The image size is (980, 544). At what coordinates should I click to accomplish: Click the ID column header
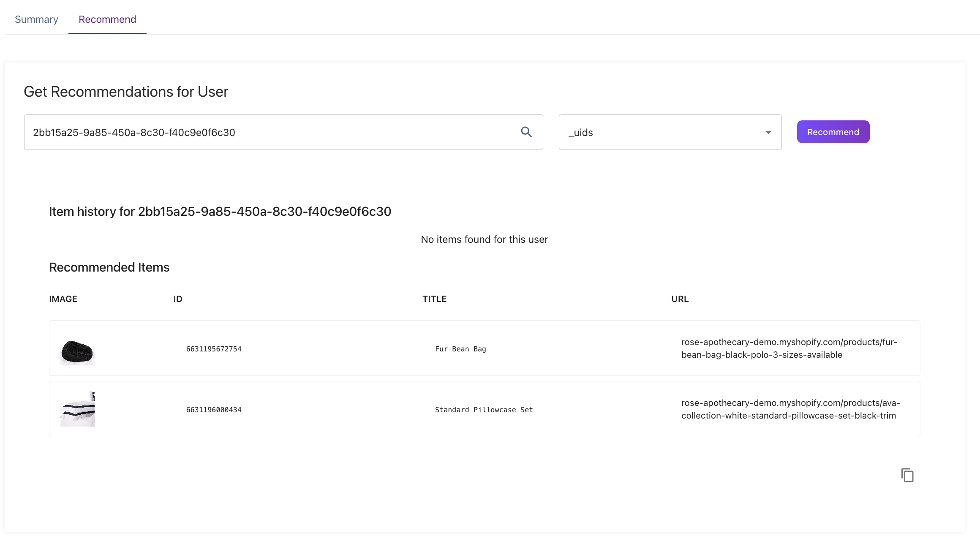pos(178,299)
